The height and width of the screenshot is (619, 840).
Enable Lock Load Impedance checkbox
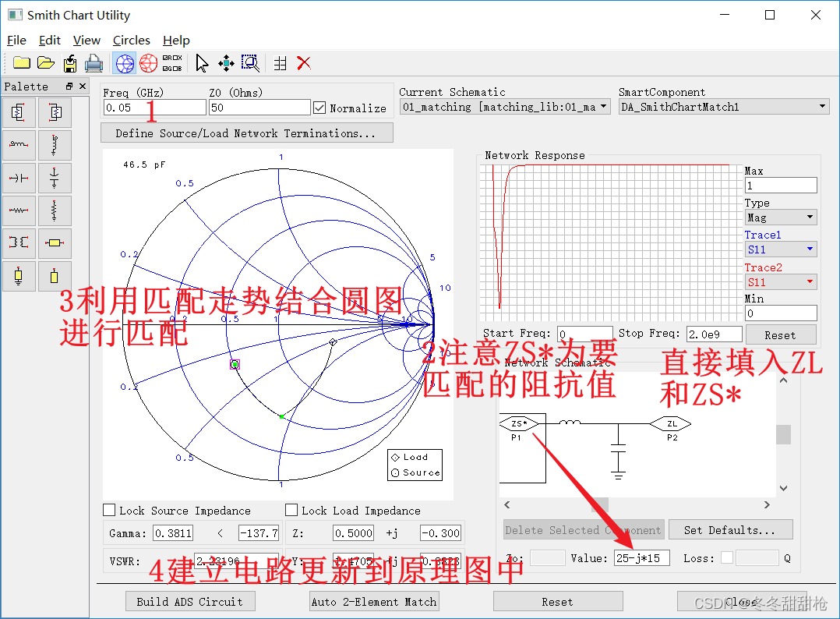[x=291, y=510]
